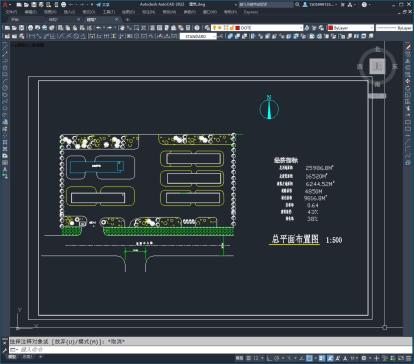
Task: Select the Erase tool in modify toolbar
Action: [408, 47]
